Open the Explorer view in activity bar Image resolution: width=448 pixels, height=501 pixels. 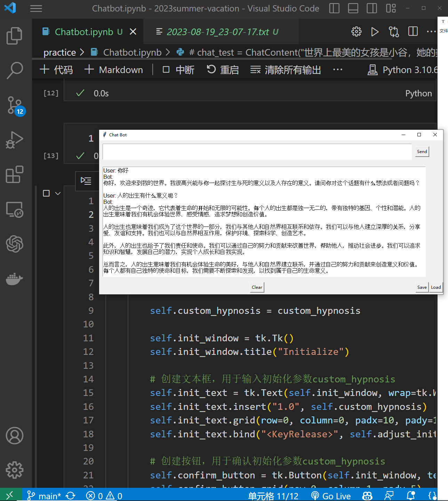14,36
